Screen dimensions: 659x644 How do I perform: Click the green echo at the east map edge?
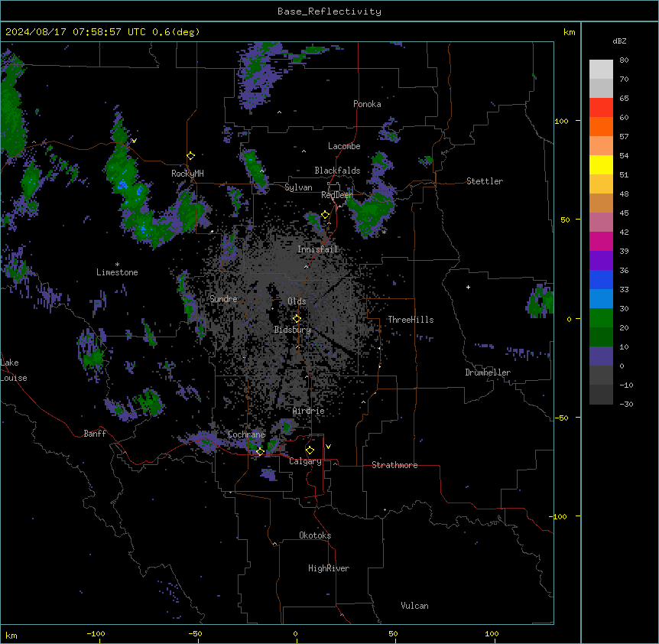pyautogui.click(x=540, y=302)
